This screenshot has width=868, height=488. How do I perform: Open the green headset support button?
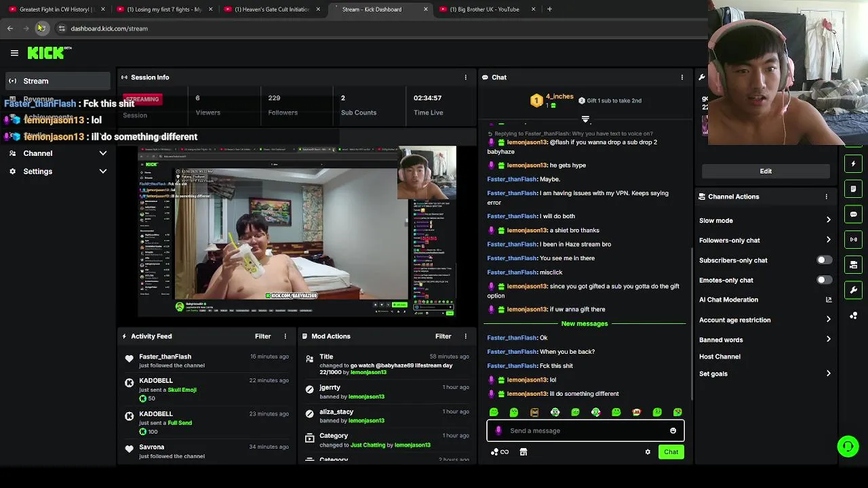pos(848,446)
